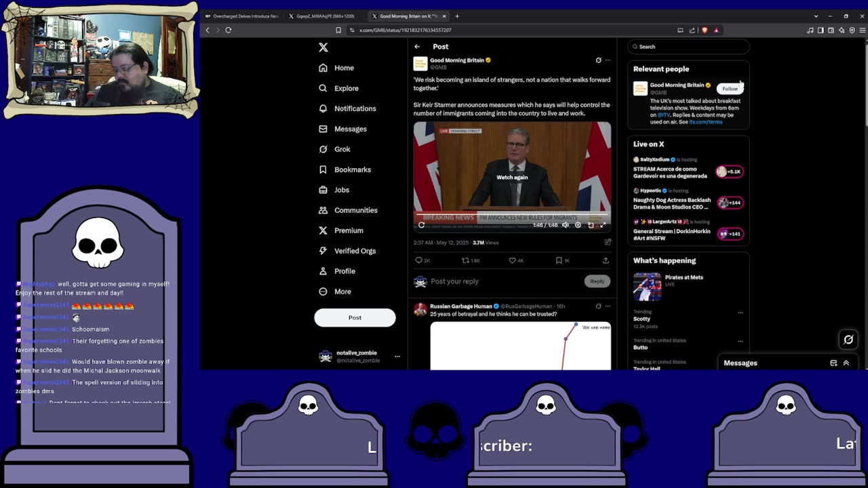Click the Scotty trending topic
This screenshot has width=868, height=488.
[642, 319]
